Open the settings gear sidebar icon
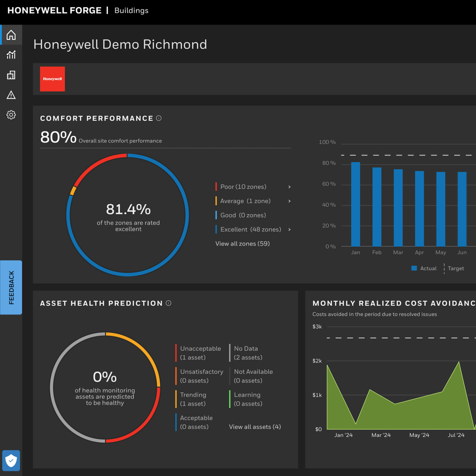The image size is (476, 476). 11,115
